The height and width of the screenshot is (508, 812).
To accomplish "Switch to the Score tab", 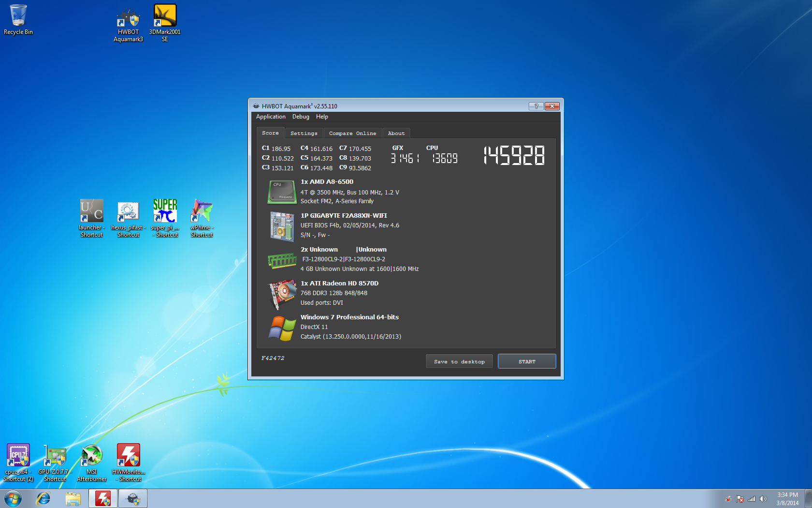I will pyautogui.click(x=270, y=133).
